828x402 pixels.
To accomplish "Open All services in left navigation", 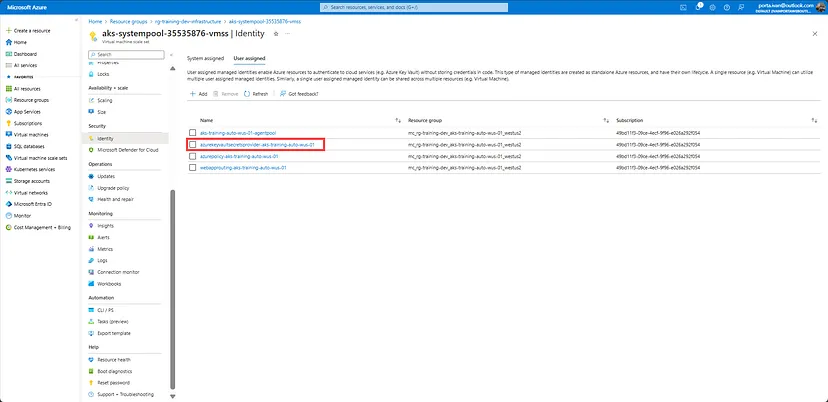I will tap(25, 66).
